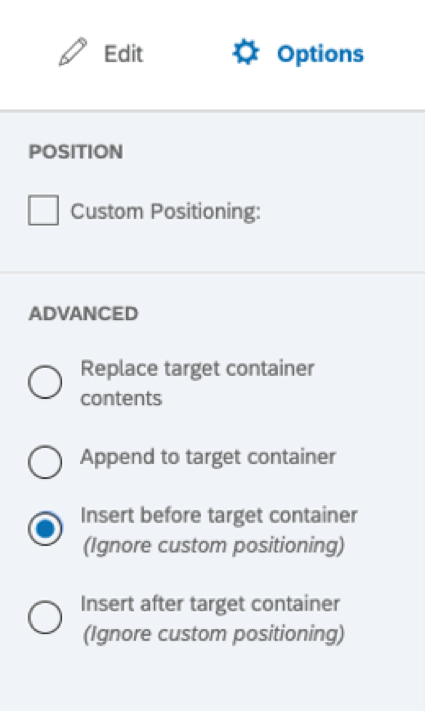Click the 'Replace target container' label text
Viewport: 425px width, 711px height.
(x=197, y=368)
